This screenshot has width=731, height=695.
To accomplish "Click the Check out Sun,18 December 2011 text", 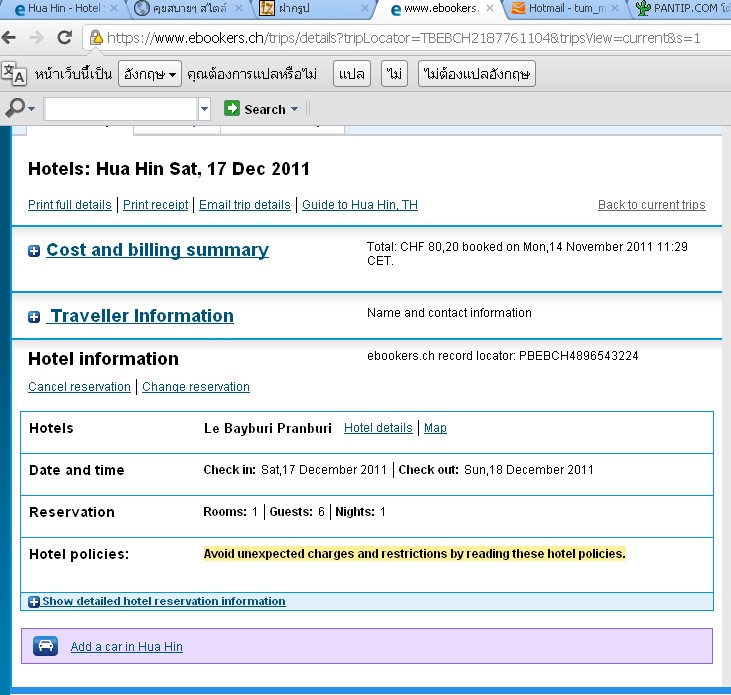I will pos(496,469).
